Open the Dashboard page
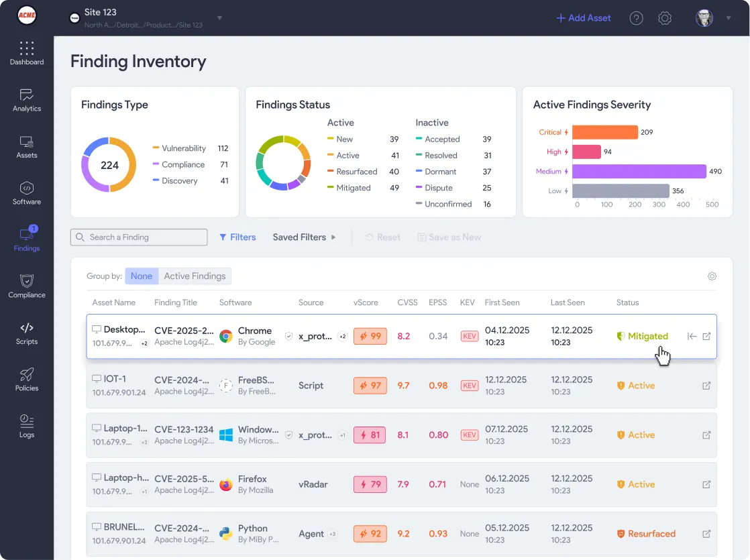This screenshot has height=560, width=750. [x=27, y=53]
